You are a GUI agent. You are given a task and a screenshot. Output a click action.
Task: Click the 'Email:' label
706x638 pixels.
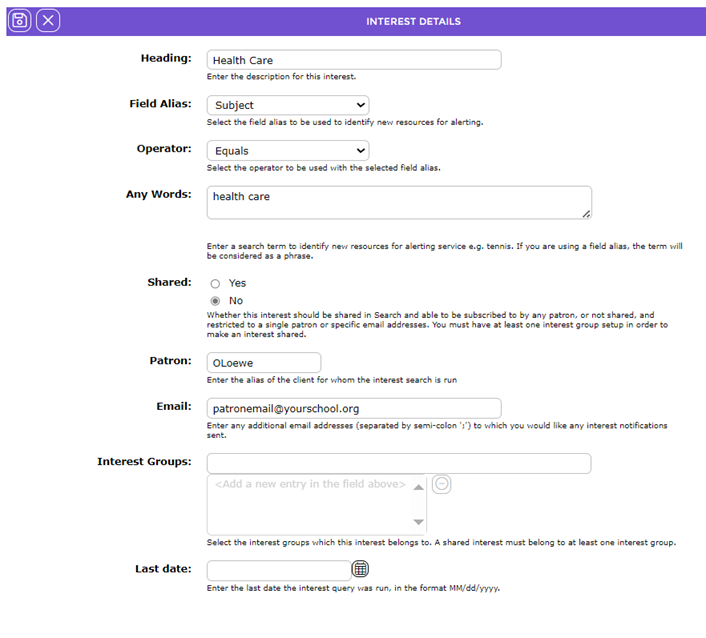[x=174, y=406]
